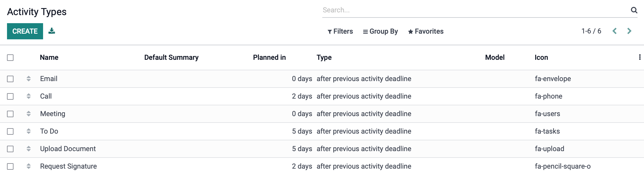Image resolution: width=644 pixels, height=174 pixels.
Task: Open the Meeting activity type
Action: (52, 114)
